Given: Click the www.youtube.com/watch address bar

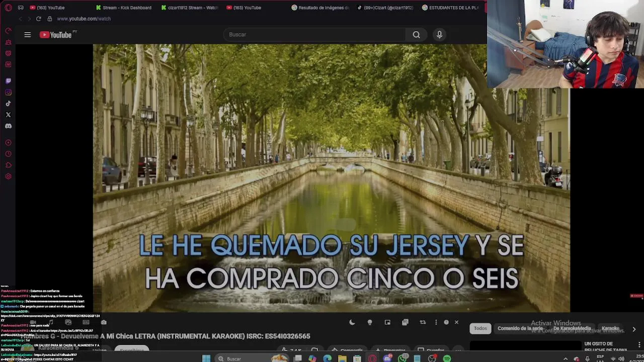Looking at the screenshot, I should point(84,19).
